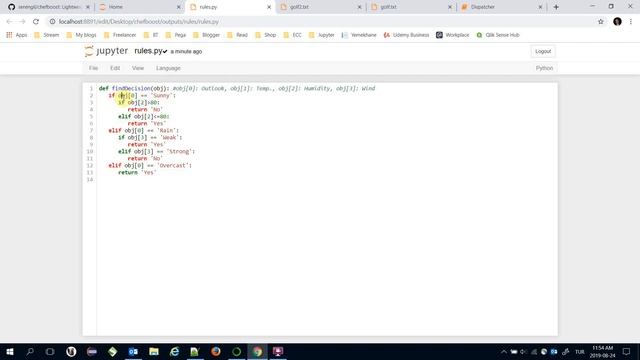
Task: Open the Shop bookmark folder
Action: [x=265, y=35]
